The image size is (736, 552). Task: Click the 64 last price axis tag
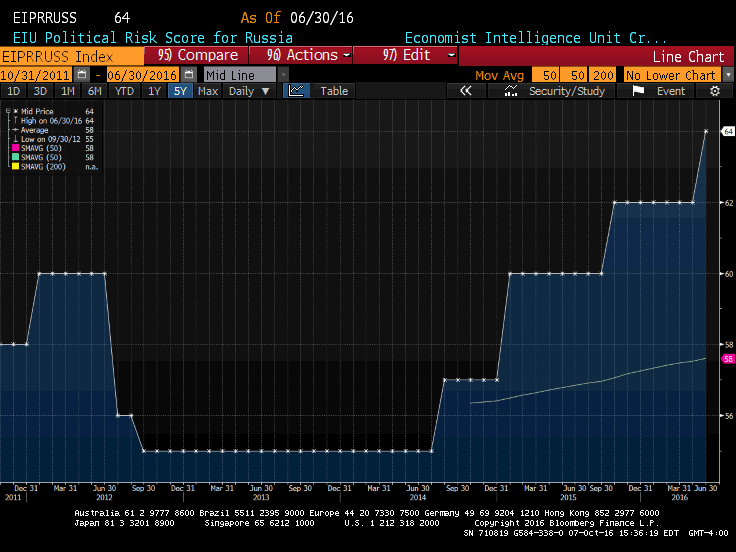(728, 131)
